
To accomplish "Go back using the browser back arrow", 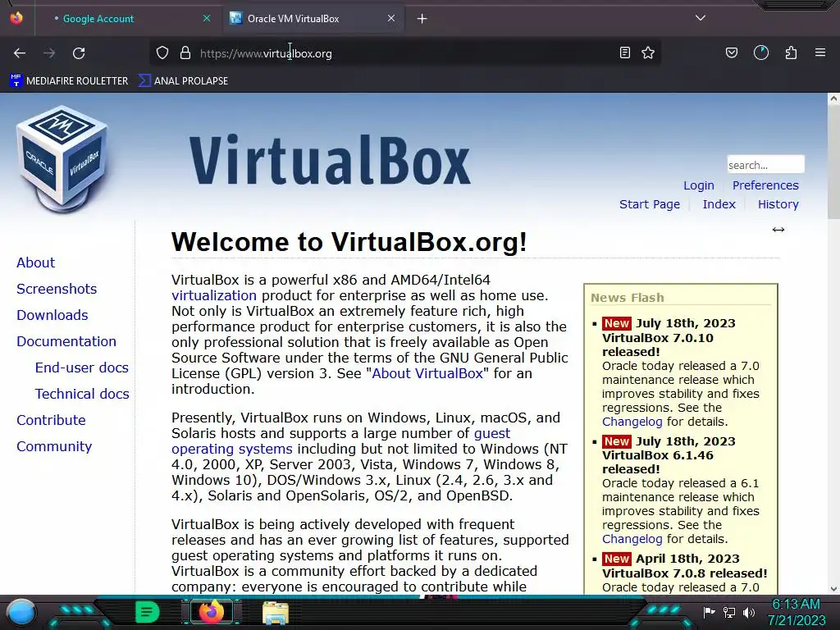I will point(20,53).
